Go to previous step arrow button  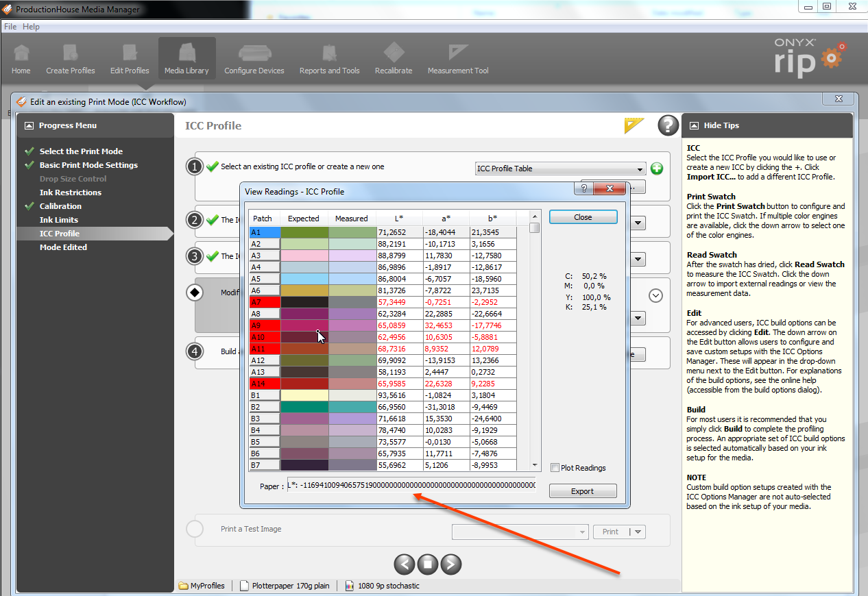[x=405, y=564]
